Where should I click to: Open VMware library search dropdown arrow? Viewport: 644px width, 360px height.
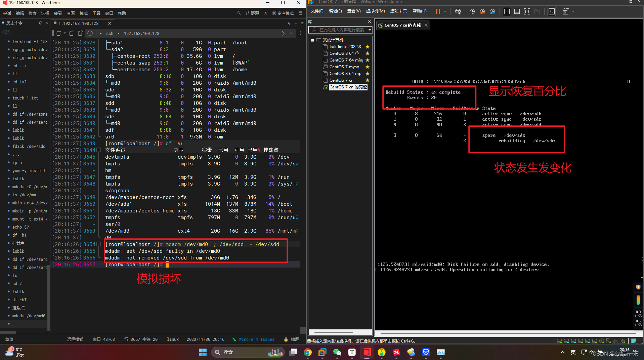click(370, 30)
